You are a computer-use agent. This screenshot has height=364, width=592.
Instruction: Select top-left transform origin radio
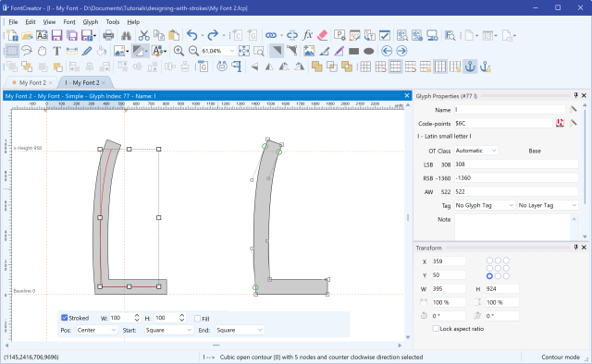489,261
